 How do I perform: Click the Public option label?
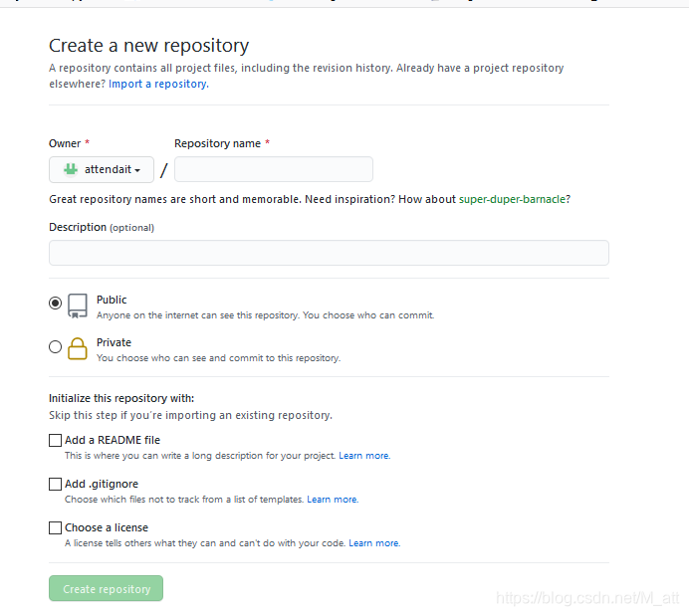[112, 300]
